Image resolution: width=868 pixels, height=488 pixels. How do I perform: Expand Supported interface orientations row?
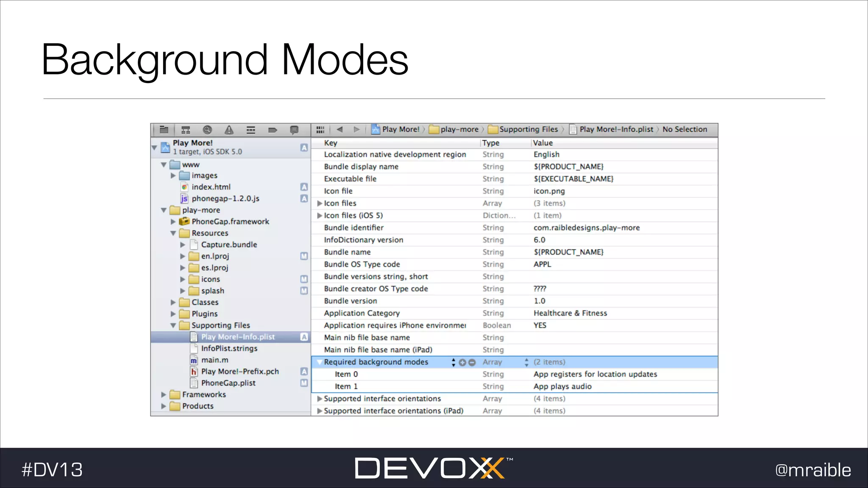pos(320,399)
